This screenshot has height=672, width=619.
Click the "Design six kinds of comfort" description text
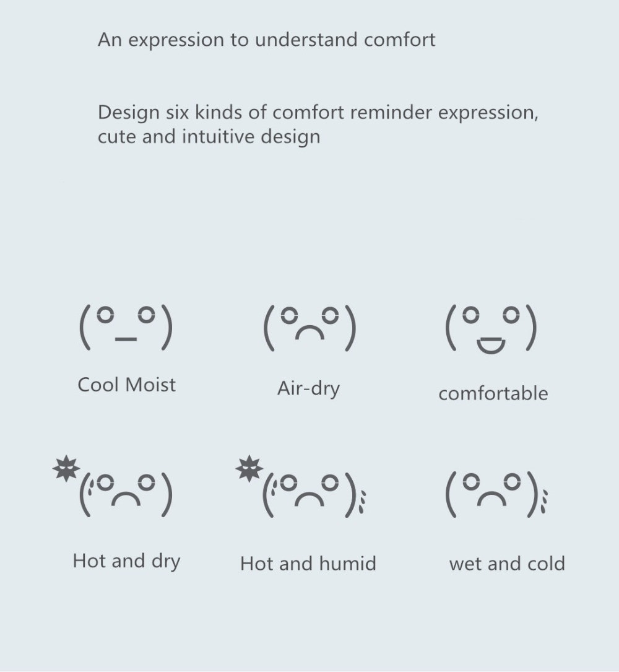point(318,124)
